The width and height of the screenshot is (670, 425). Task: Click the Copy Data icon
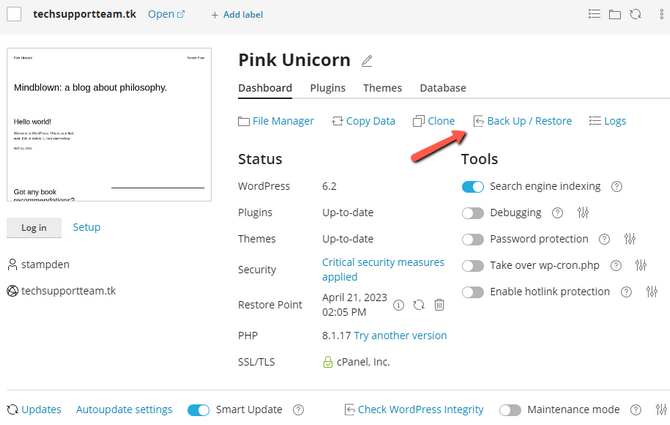coord(337,121)
